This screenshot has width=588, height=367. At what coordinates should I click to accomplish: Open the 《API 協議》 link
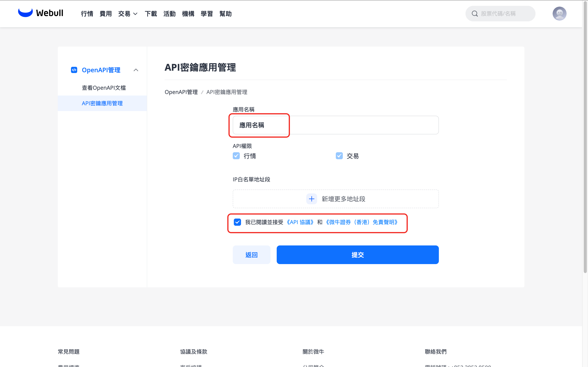[300, 222]
